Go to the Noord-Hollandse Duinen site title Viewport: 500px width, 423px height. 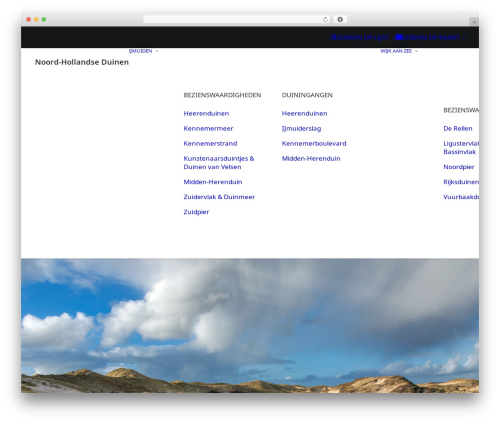tap(82, 62)
